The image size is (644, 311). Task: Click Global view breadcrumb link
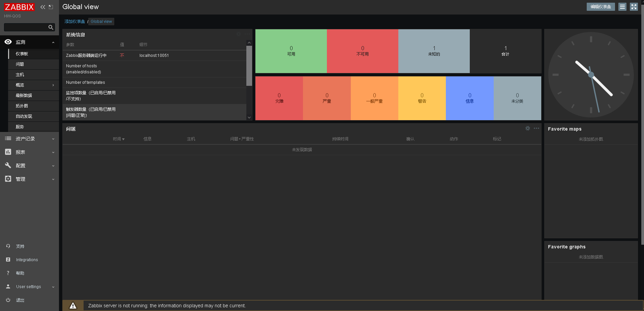point(101,22)
